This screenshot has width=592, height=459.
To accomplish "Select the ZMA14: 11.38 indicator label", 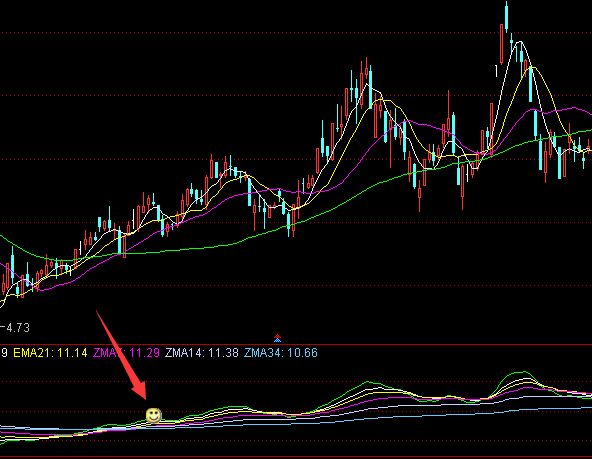I will click(x=202, y=353).
